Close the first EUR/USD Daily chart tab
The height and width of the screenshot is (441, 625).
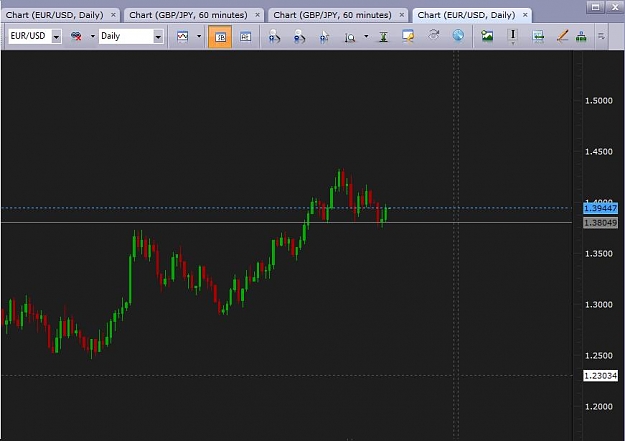pyautogui.click(x=113, y=15)
